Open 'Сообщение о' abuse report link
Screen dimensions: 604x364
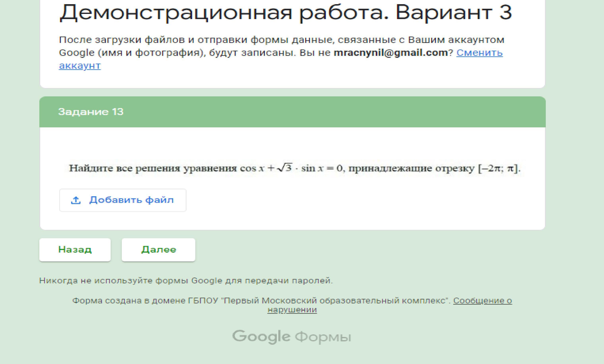pos(482,300)
